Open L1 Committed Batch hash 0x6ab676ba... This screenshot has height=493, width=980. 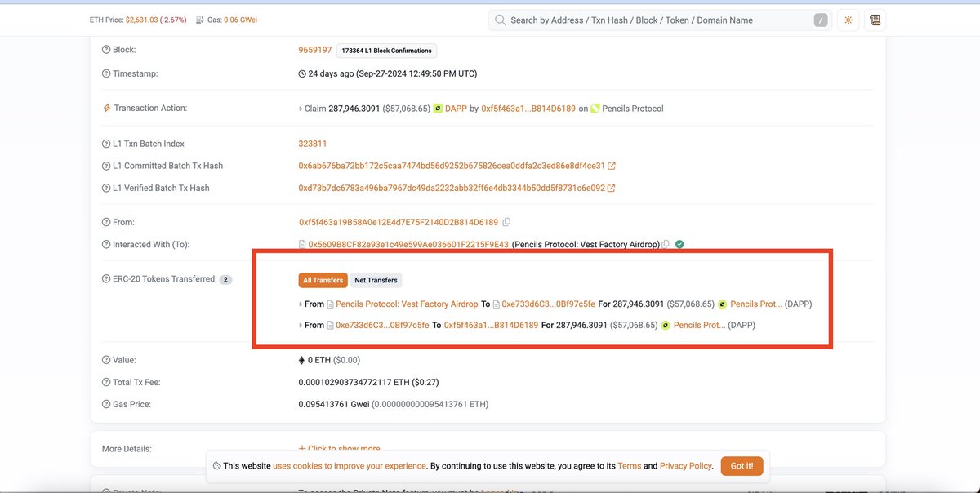(452, 166)
